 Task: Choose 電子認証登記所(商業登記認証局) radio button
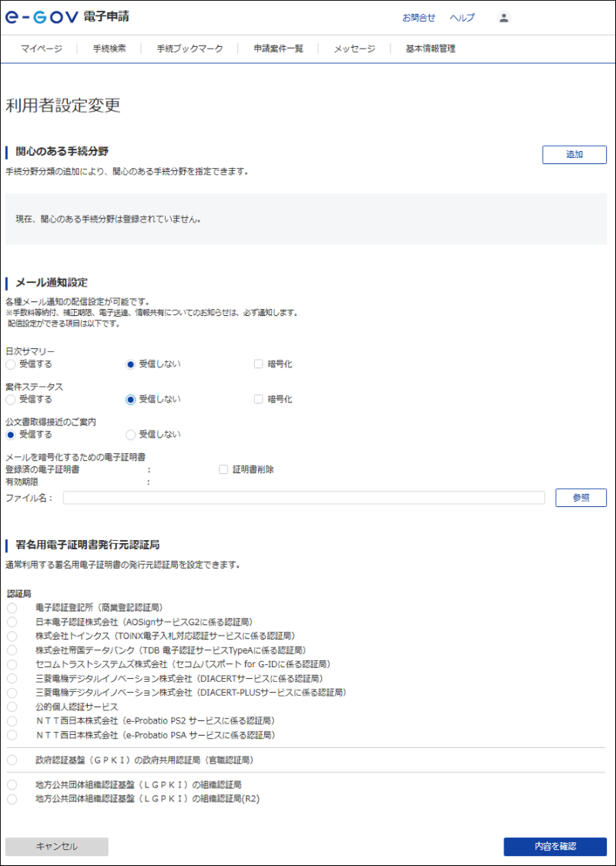(x=12, y=608)
